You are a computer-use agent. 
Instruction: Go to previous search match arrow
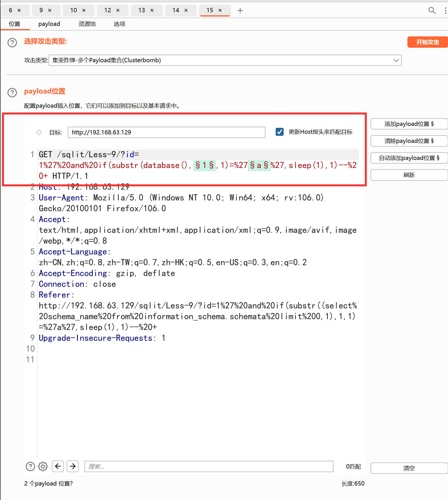tap(58, 466)
